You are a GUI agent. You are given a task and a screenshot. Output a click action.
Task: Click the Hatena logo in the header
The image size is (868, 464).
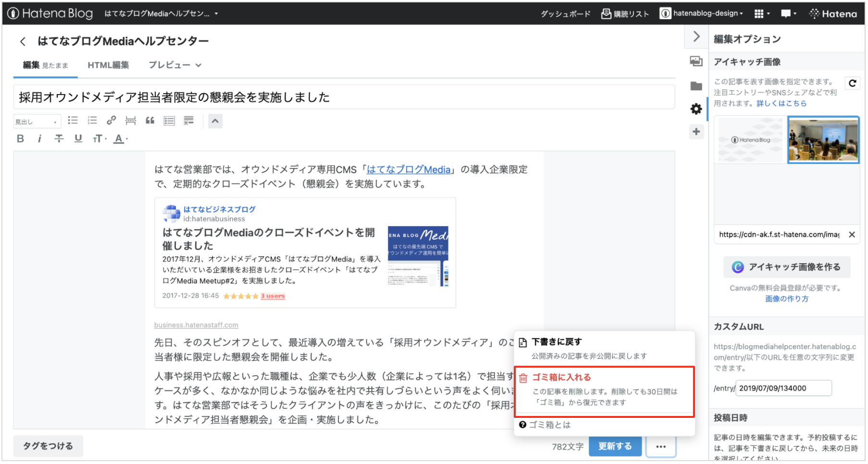pos(833,14)
